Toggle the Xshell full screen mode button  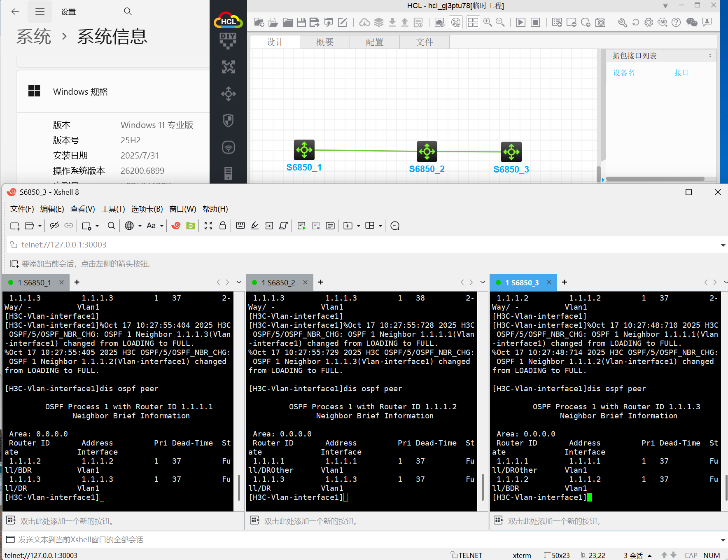tap(208, 226)
